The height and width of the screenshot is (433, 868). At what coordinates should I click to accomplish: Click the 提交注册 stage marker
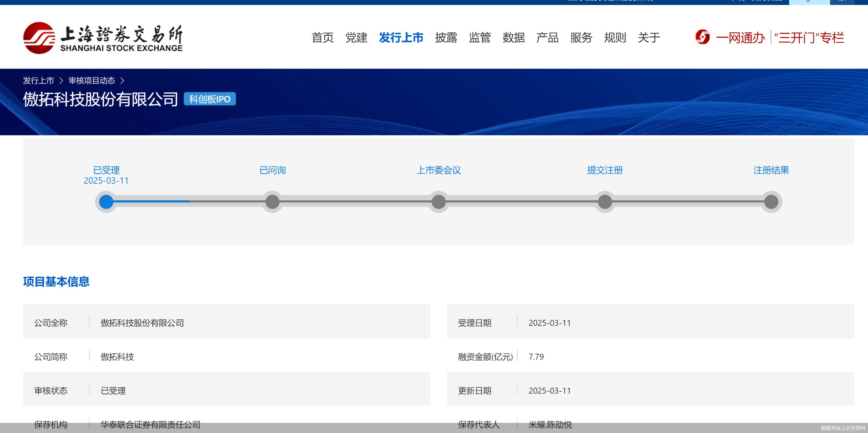tap(605, 201)
